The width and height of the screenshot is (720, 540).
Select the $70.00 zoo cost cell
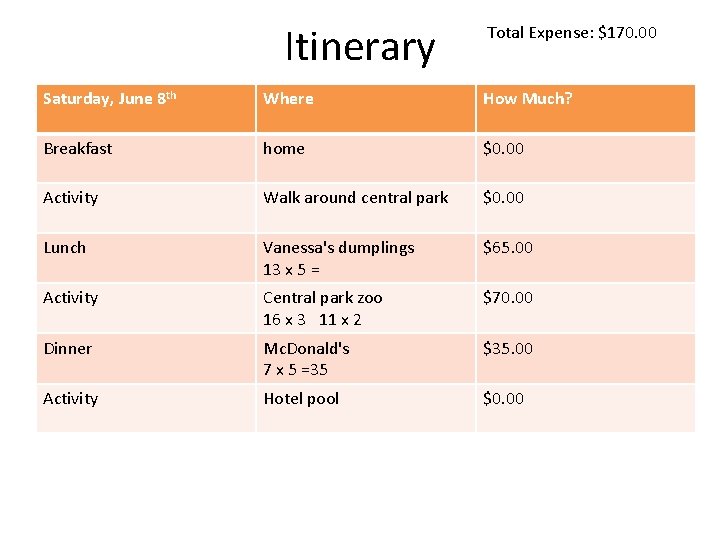508,298
